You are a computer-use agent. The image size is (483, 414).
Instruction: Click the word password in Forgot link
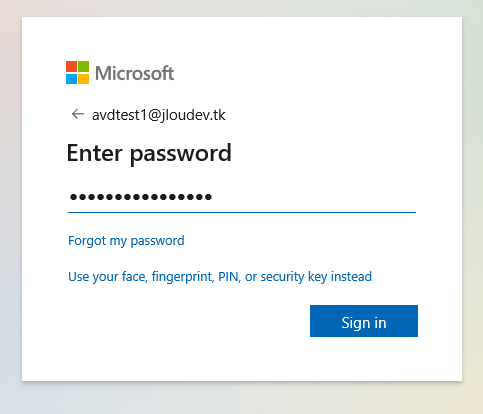tap(157, 241)
